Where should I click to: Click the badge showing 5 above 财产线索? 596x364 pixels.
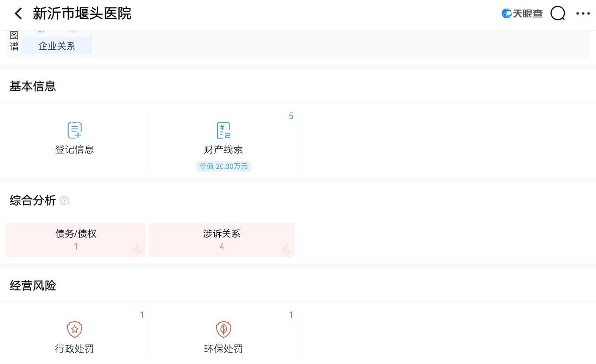[291, 116]
